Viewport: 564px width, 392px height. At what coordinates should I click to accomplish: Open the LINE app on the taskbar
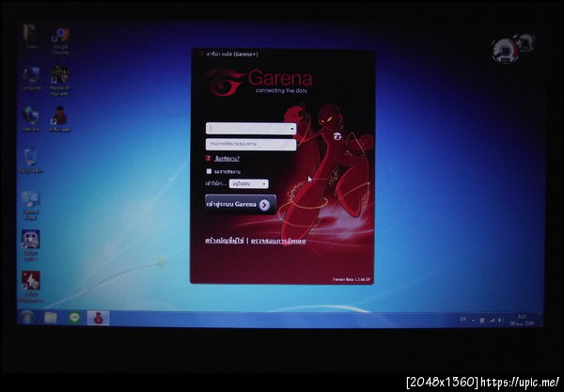point(74,318)
